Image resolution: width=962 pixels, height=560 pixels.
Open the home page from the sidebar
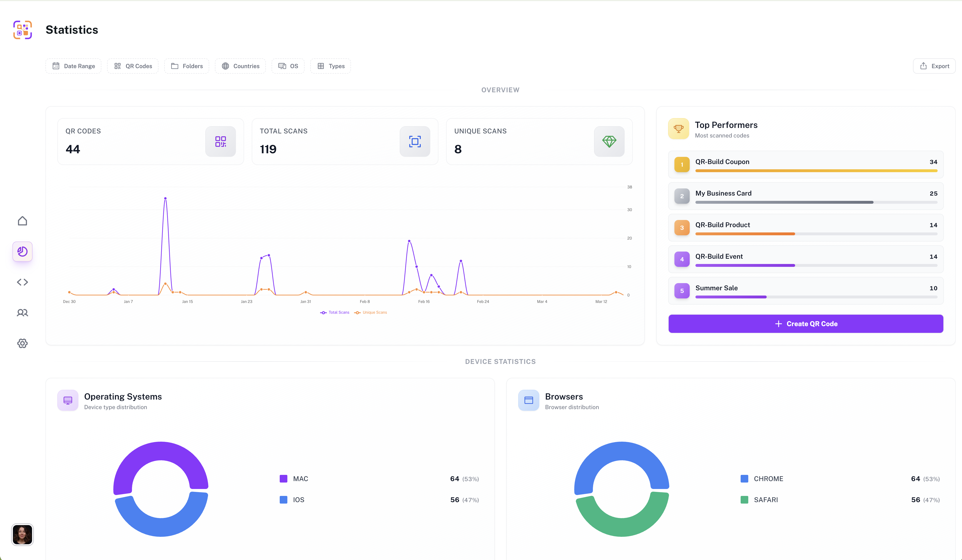(22, 221)
